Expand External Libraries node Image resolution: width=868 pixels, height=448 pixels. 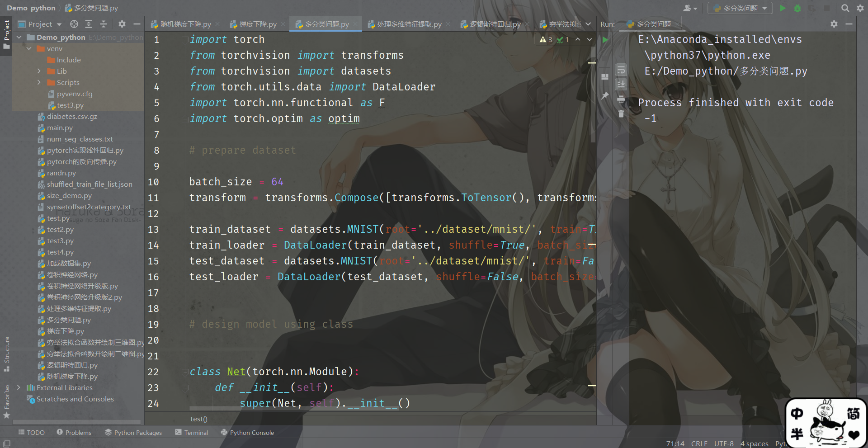point(19,387)
